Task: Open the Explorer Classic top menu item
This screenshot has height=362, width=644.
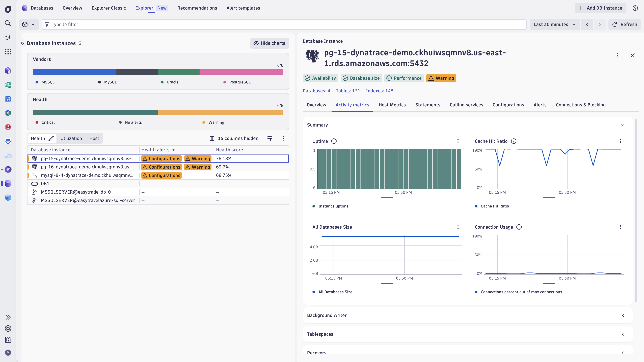Action: point(109,8)
